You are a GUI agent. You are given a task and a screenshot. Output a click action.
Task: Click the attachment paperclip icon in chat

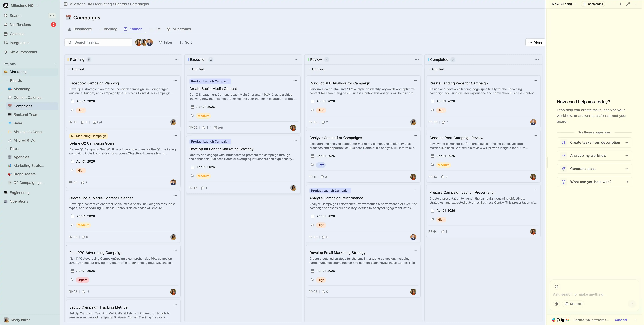[x=556, y=304]
